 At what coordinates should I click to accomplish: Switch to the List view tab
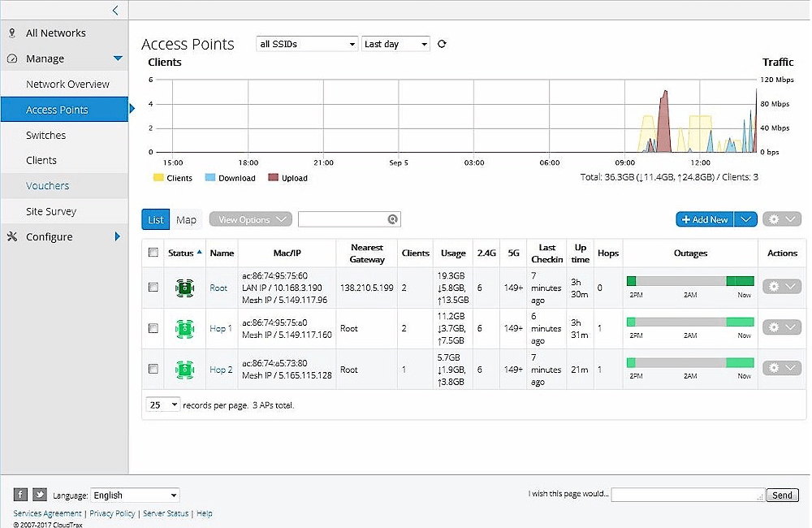pos(155,219)
